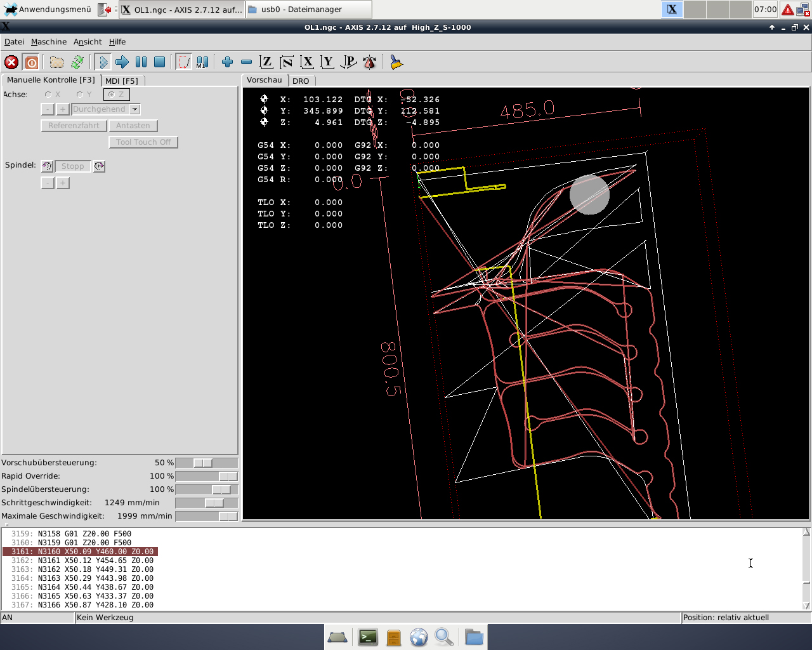This screenshot has width=812, height=650.
Task: Toggle the emergency stop button
Action: 11,62
